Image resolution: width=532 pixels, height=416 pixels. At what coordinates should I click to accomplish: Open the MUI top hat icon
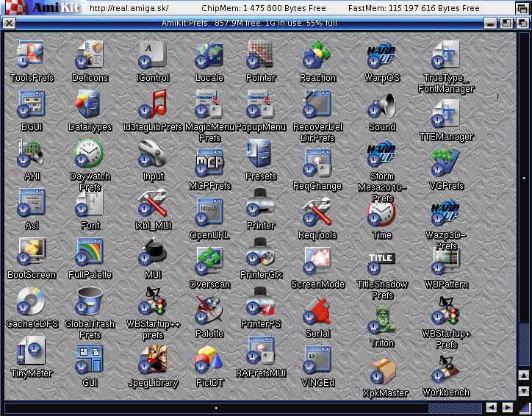pyautogui.click(x=153, y=251)
